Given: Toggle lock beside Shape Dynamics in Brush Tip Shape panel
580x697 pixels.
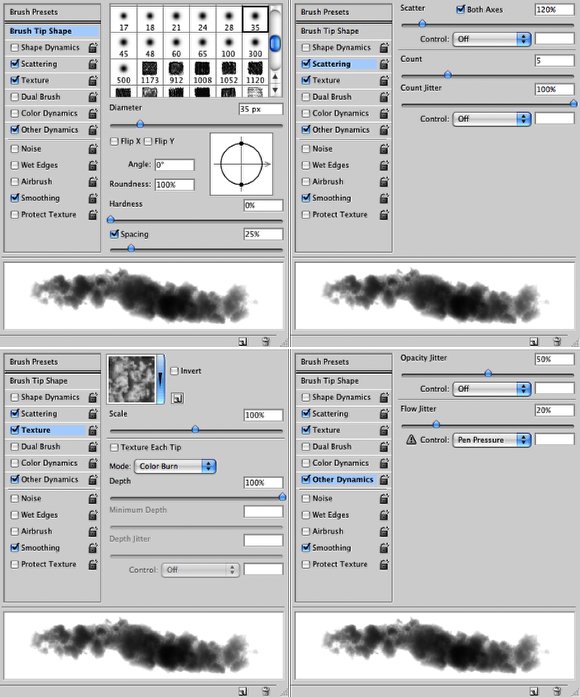Looking at the screenshot, I should coord(93,47).
